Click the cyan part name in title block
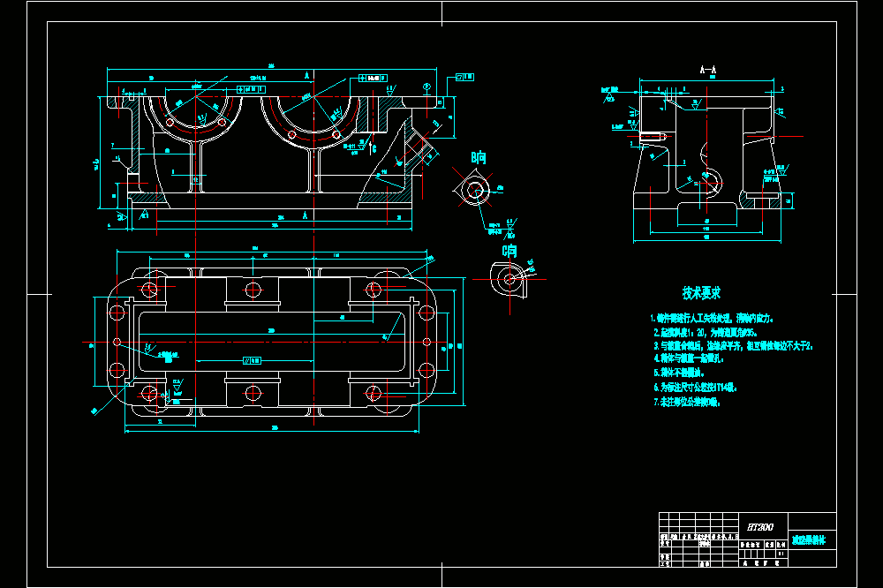This screenshot has height=588, width=883. tap(809, 540)
